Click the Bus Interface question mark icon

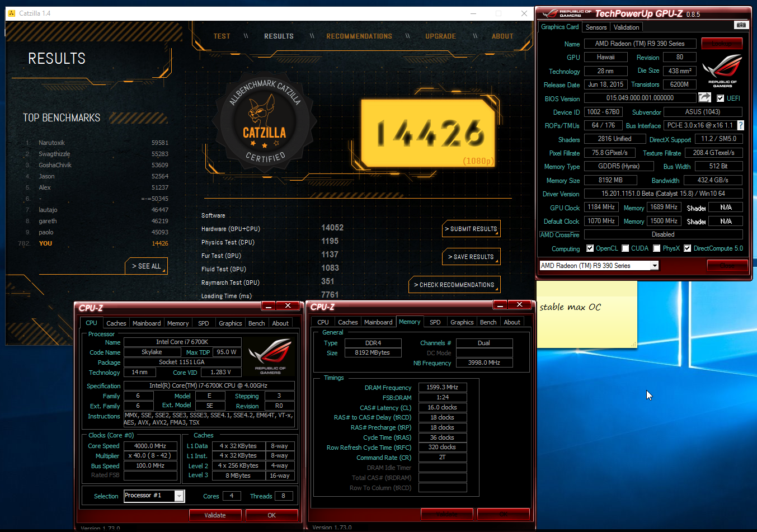coord(741,125)
